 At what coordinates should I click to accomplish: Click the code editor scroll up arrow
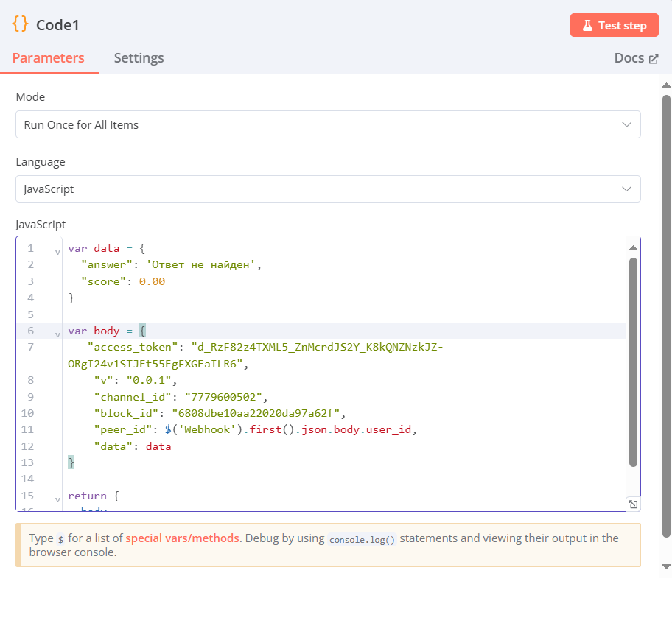(x=633, y=248)
